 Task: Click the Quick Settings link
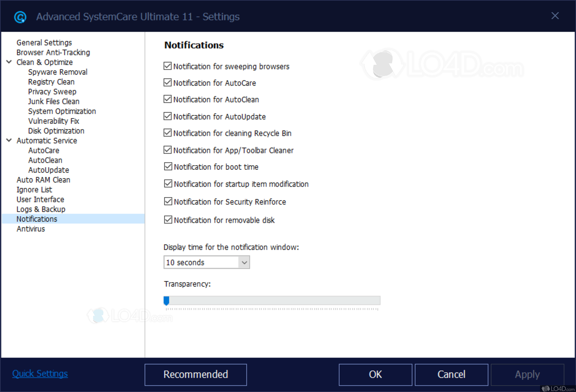pos(40,373)
